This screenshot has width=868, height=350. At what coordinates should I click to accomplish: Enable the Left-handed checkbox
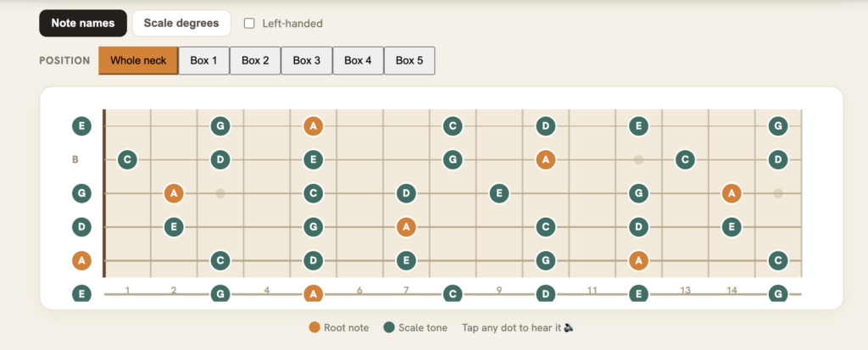250,23
